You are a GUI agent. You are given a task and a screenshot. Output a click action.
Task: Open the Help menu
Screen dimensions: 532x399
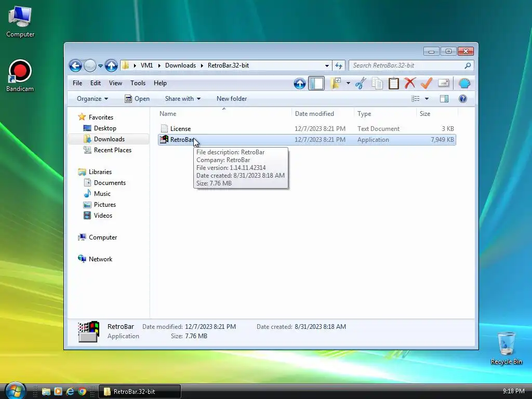coord(160,83)
